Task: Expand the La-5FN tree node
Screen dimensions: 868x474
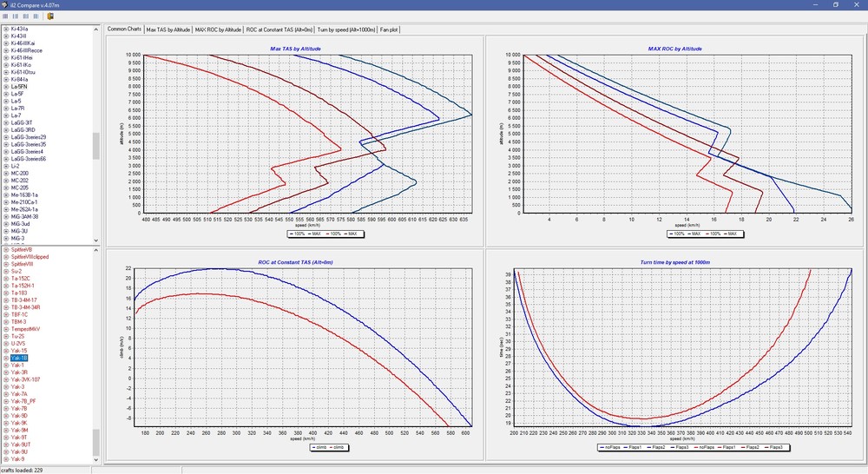Action: coord(6,87)
